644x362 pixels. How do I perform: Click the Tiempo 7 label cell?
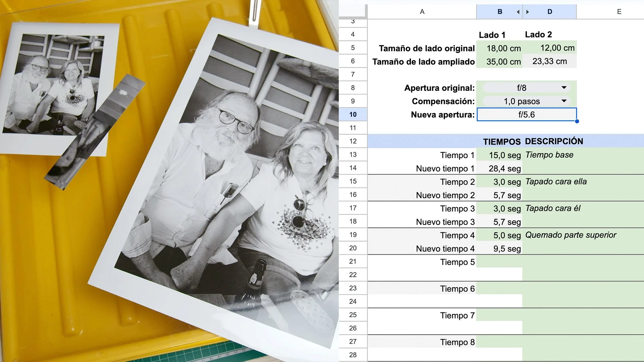422,316
